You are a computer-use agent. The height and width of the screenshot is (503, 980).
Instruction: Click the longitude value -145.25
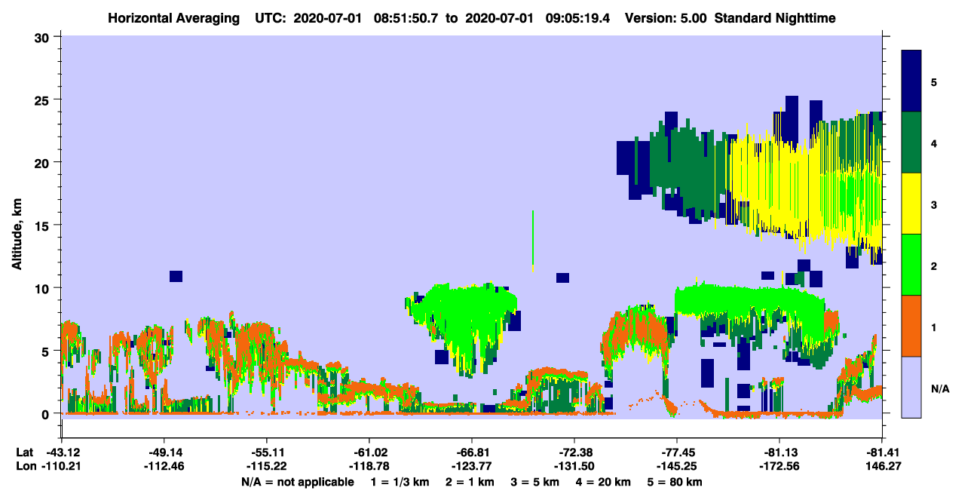(677, 466)
